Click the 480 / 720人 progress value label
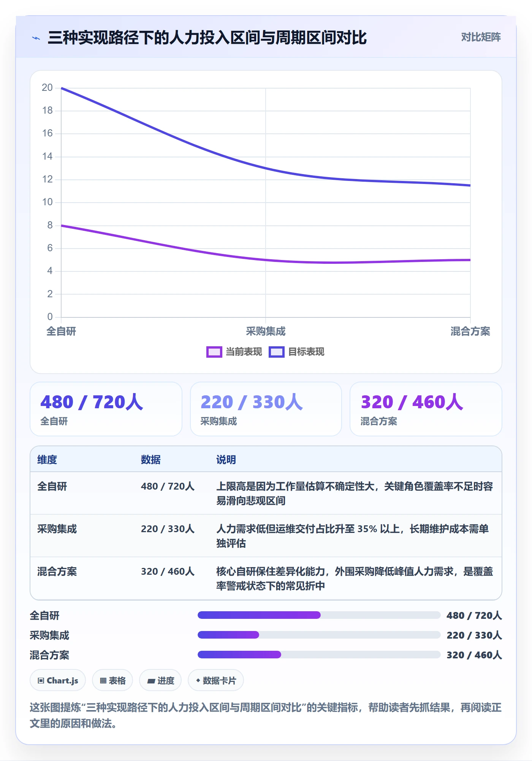Screen dimensions: 532x761 (474, 615)
